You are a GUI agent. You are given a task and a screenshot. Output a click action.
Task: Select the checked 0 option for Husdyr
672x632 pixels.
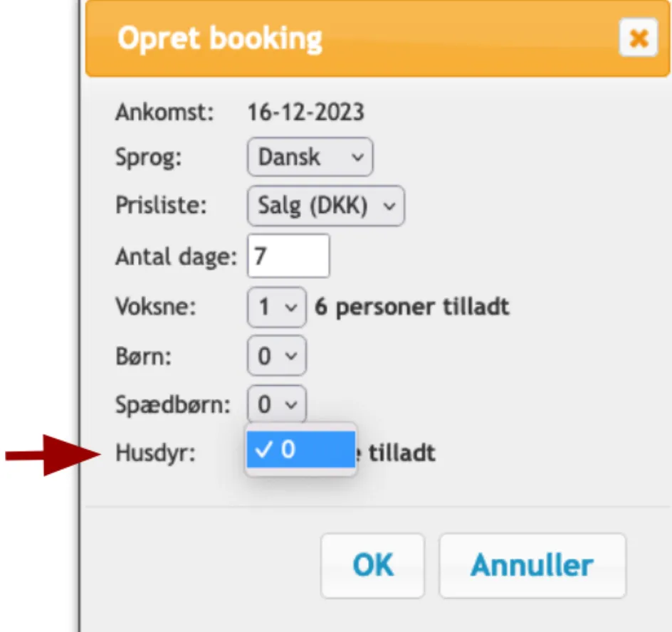[x=299, y=450]
